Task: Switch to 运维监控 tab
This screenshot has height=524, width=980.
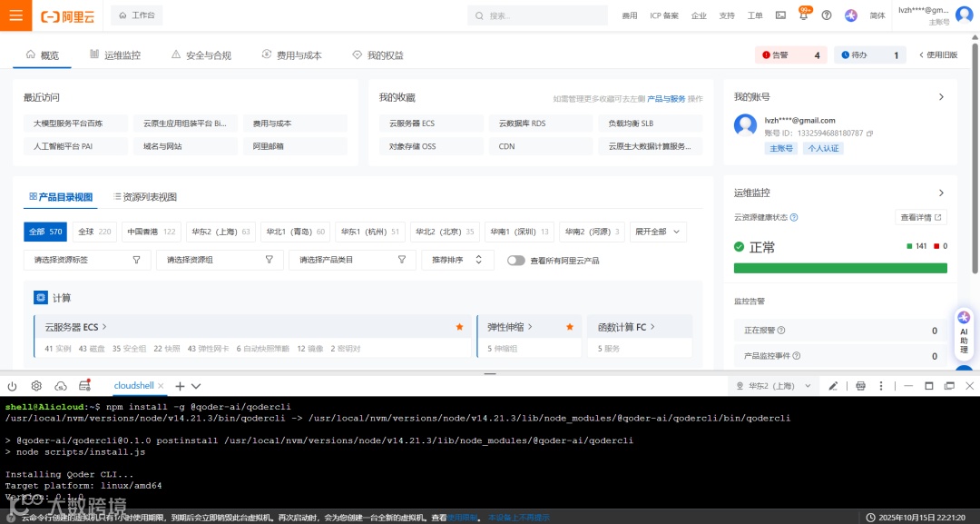Action: 115,55
